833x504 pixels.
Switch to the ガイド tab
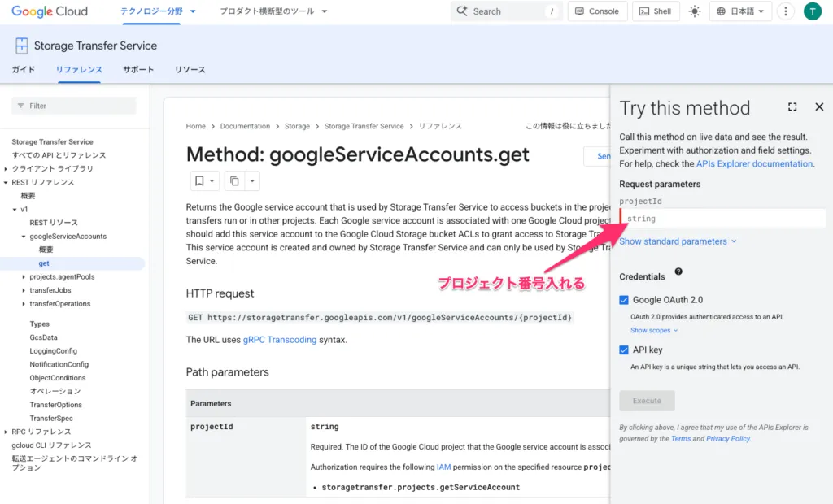[x=24, y=70]
